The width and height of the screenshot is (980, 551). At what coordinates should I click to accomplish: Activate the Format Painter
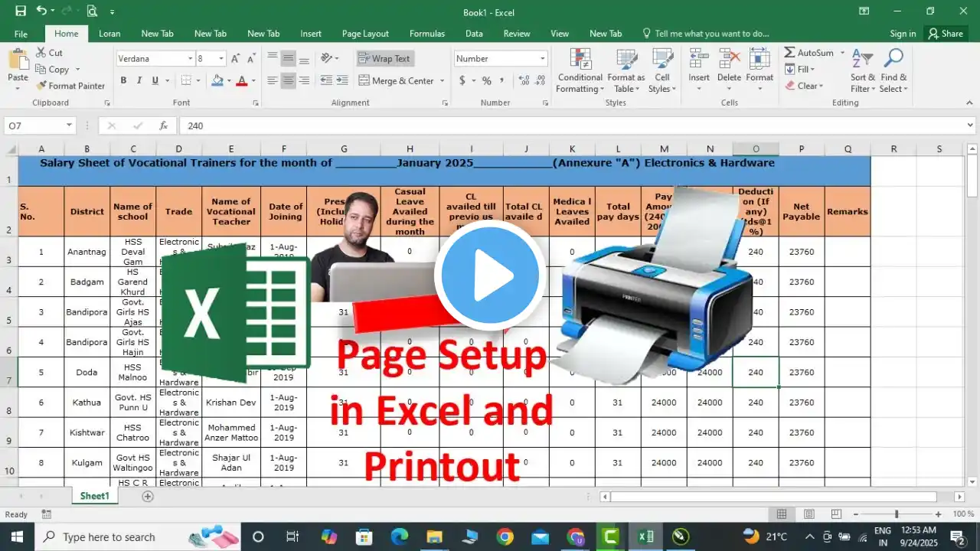(x=70, y=86)
